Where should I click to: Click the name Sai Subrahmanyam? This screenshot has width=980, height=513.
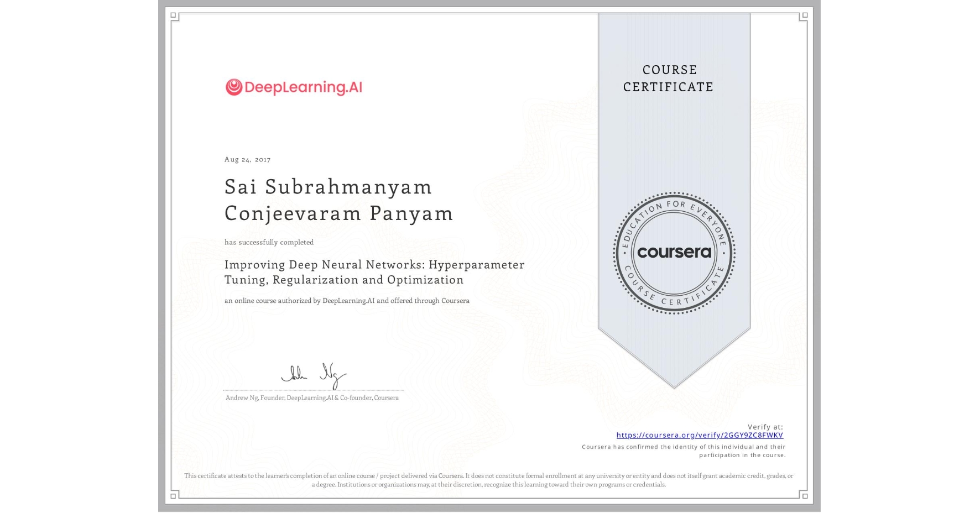[328, 187]
